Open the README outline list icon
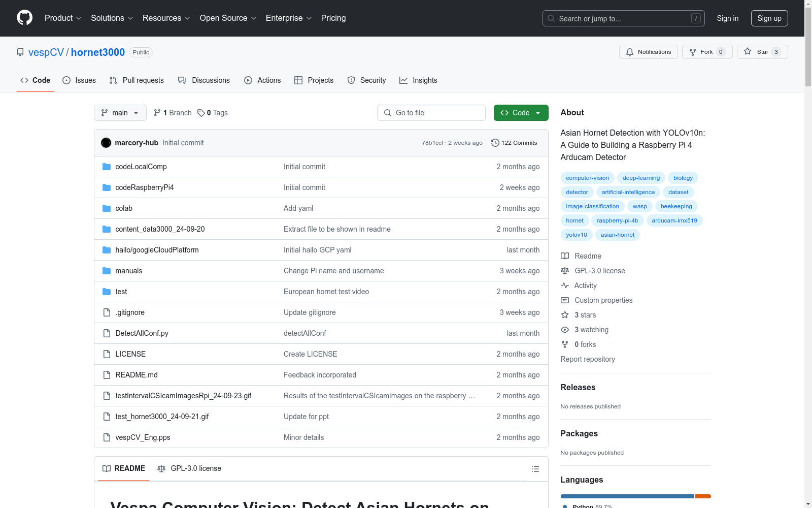This screenshot has width=812, height=508. coord(535,469)
